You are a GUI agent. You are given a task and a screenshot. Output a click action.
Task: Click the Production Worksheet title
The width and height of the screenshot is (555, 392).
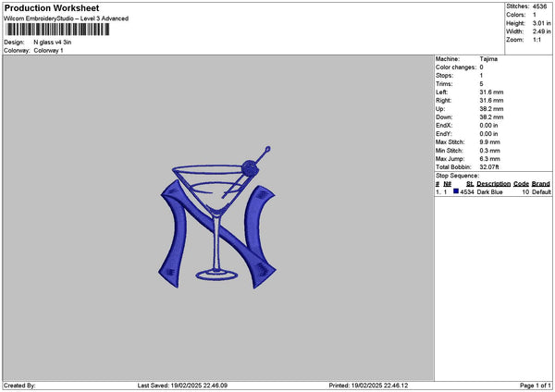coord(52,7)
